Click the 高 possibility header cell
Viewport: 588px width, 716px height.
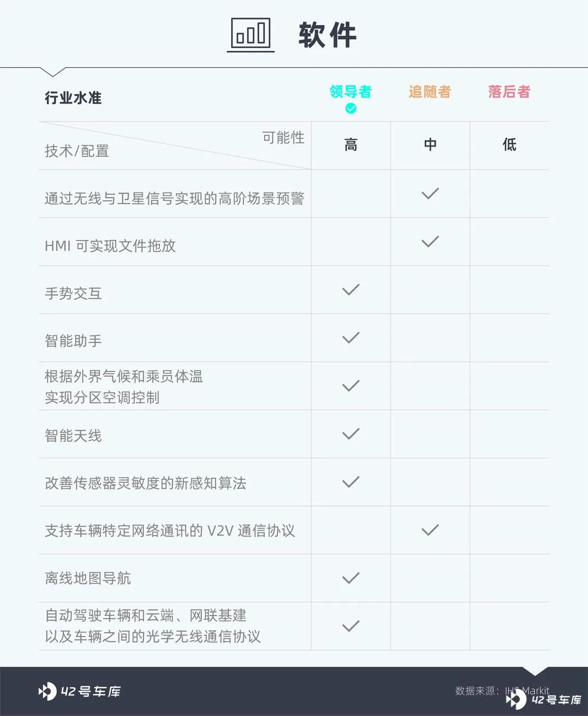(x=351, y=145)
